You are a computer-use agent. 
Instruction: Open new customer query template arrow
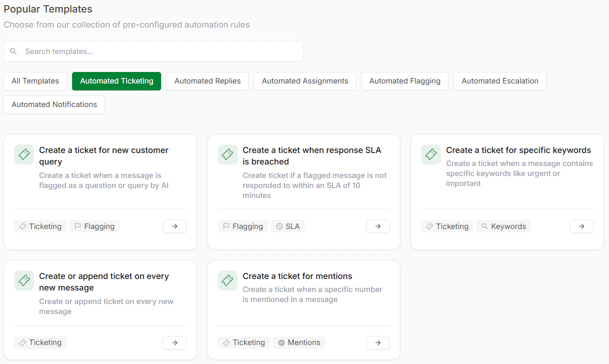(x=175, y=226)
